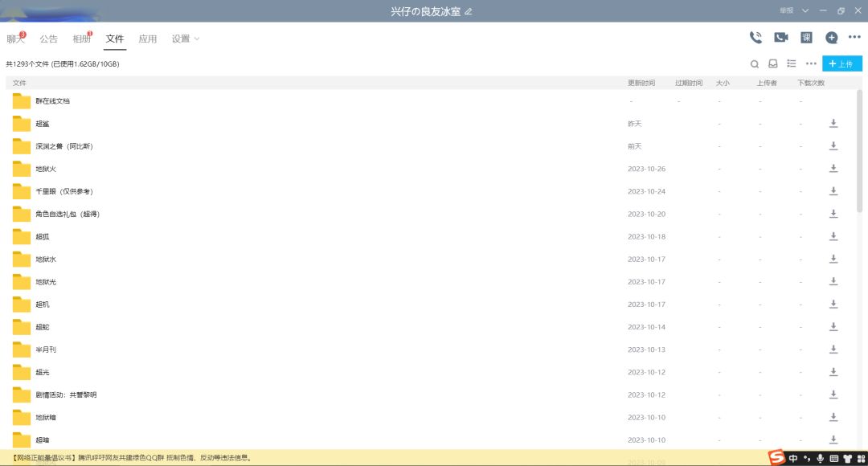Viewport: 868px width, 466px height.
Task: Start a group video call
Action: 781,37
